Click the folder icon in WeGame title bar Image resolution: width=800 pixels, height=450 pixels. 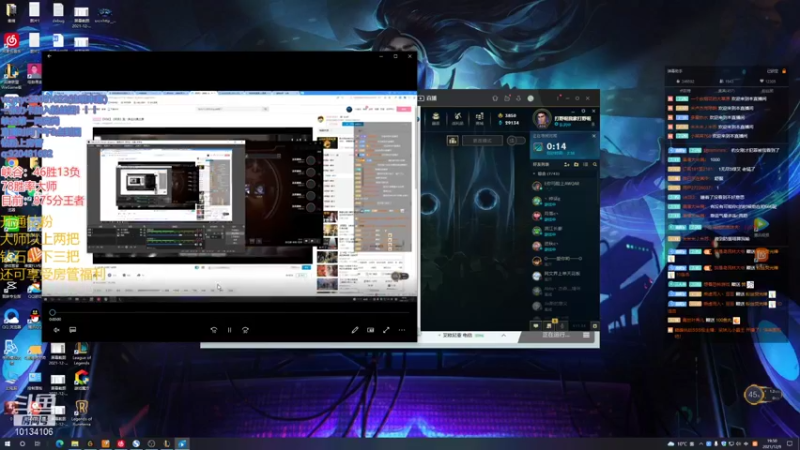[507, 98]
